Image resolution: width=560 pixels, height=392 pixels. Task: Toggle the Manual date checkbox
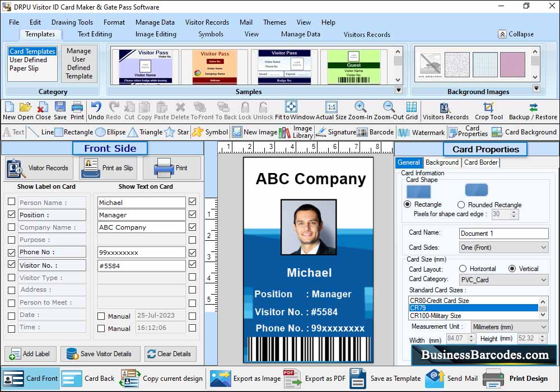click(x=101, y=316)
